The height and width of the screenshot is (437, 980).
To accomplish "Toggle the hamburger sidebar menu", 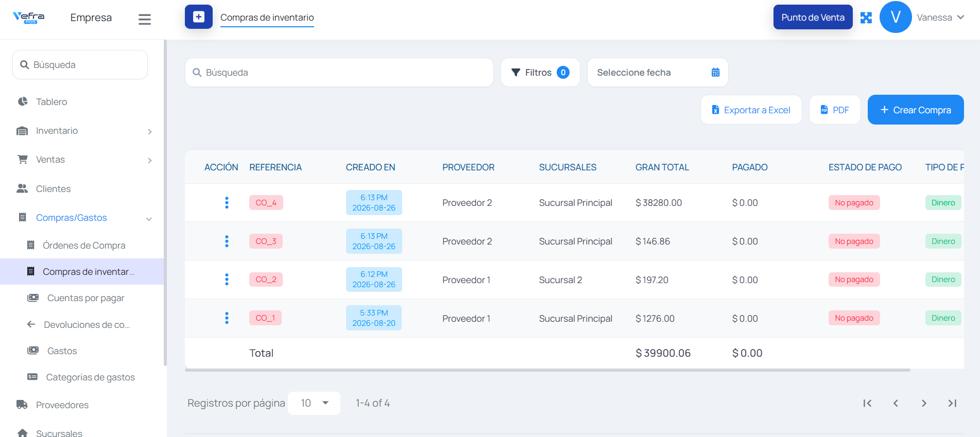I will (145, 20).
